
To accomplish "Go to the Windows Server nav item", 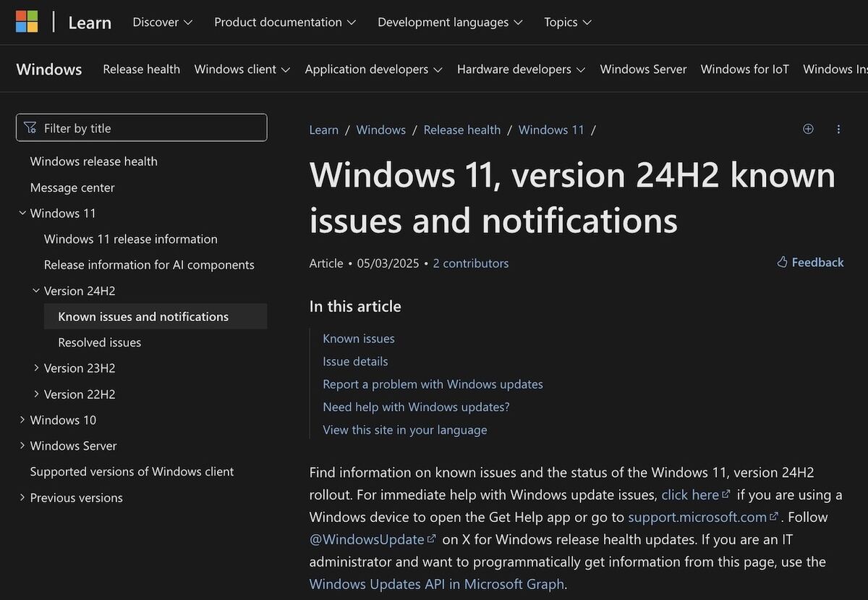I will point(643,69).
